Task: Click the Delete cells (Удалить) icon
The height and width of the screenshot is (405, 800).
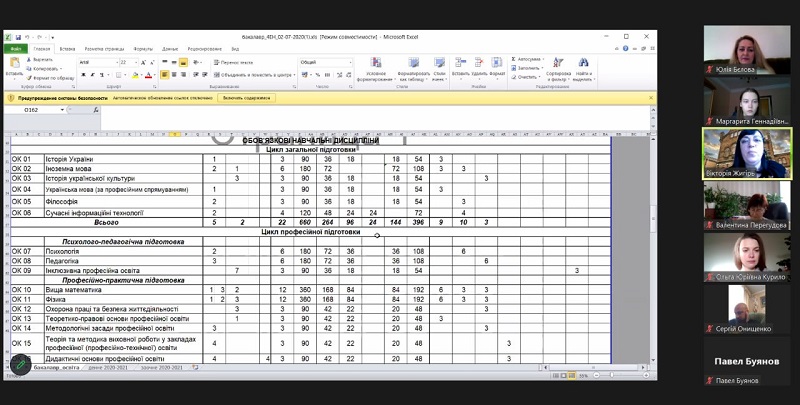Action: [x=479, y=63]
